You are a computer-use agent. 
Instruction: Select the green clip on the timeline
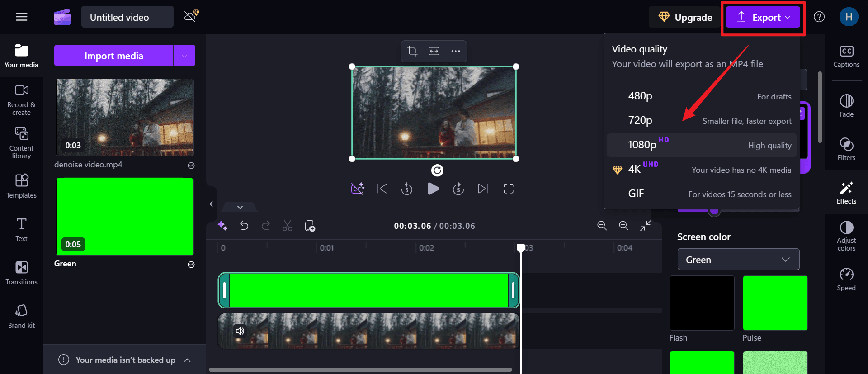click(368, 290)
